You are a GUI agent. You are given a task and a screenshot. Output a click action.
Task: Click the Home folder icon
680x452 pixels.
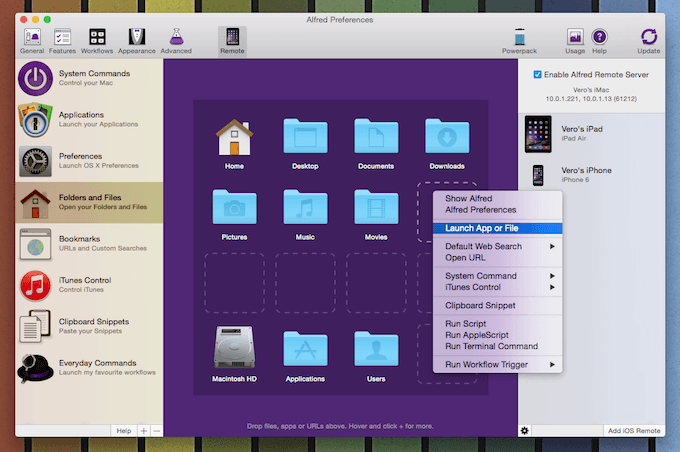coord(234,137)
